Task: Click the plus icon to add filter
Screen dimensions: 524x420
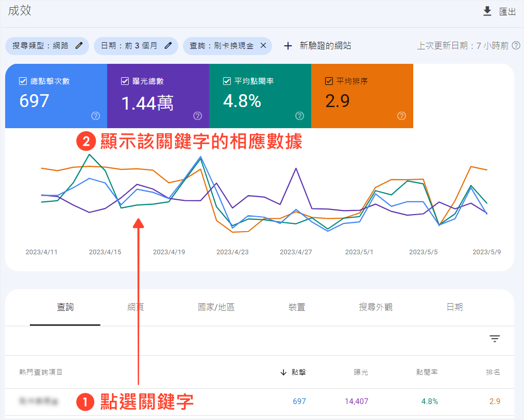Action: point(288,46)
